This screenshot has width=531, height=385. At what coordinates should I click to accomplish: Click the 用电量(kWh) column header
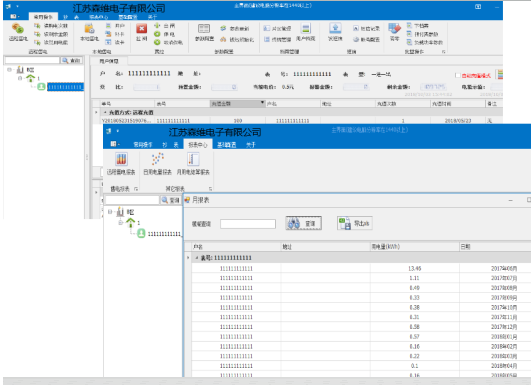415,247
